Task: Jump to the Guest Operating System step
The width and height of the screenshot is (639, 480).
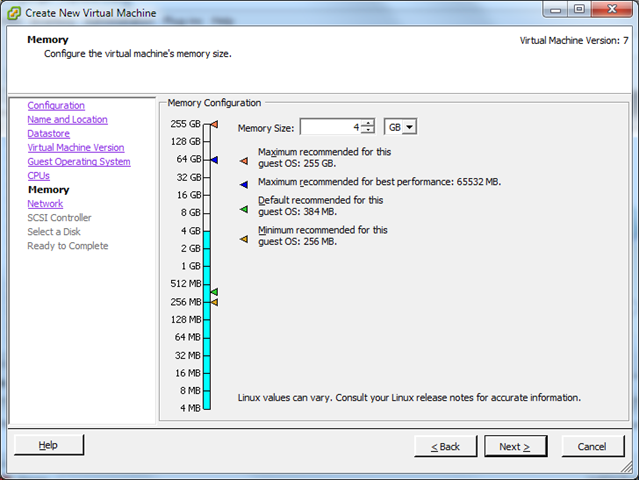Action: tap(78, 162)
